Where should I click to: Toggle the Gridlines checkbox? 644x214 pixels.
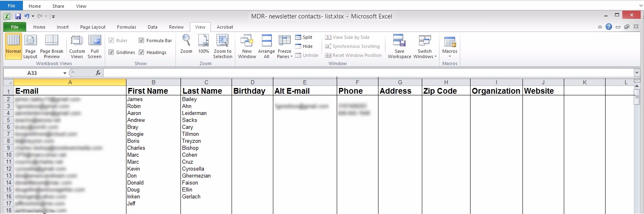click(x=111, y=52)
